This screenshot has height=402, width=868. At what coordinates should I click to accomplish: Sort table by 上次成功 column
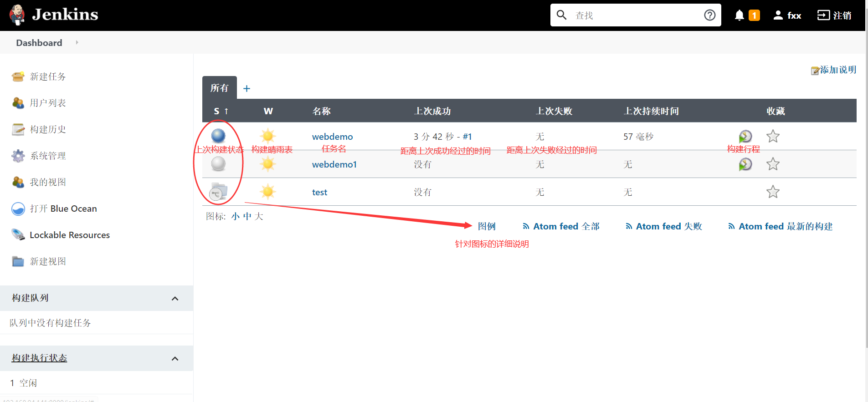click(x=432, y=111)
